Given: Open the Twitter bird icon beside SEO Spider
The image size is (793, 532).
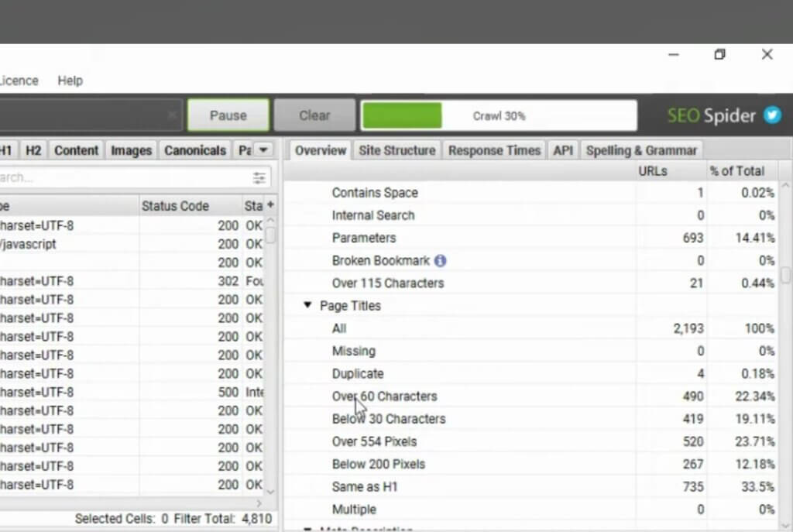Looking at the screenshot, I should coord(772,115).
